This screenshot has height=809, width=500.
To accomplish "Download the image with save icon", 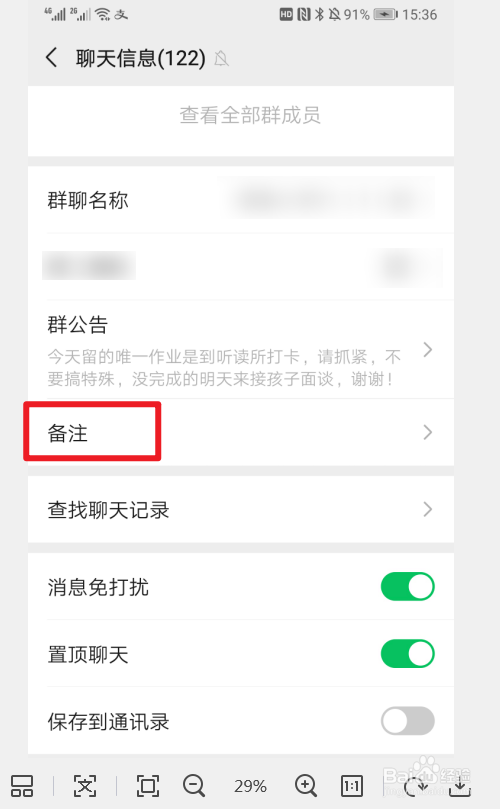I will pos(459,786).
